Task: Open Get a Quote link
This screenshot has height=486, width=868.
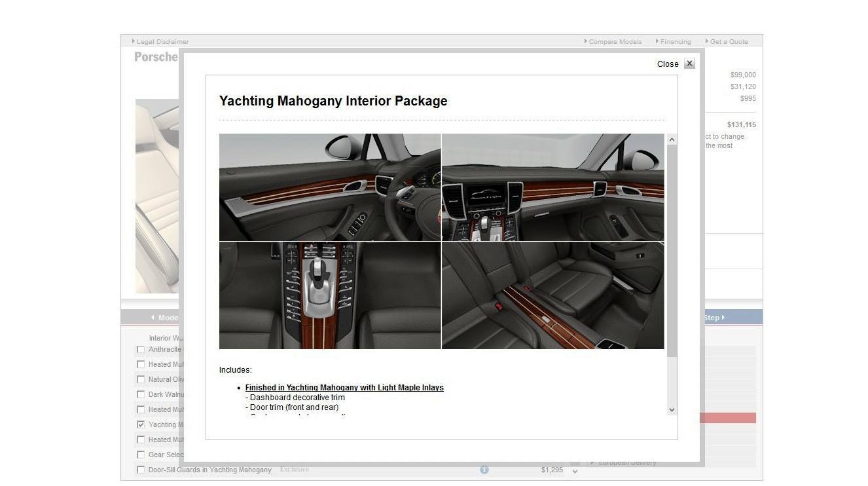Action: pos(729,41)
